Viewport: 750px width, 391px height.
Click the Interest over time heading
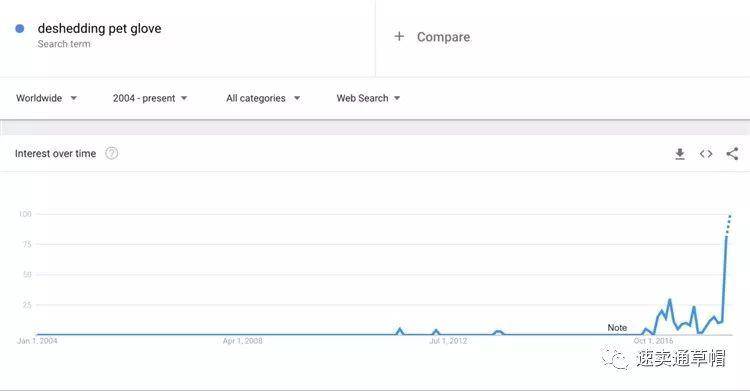tap(55, 154)
